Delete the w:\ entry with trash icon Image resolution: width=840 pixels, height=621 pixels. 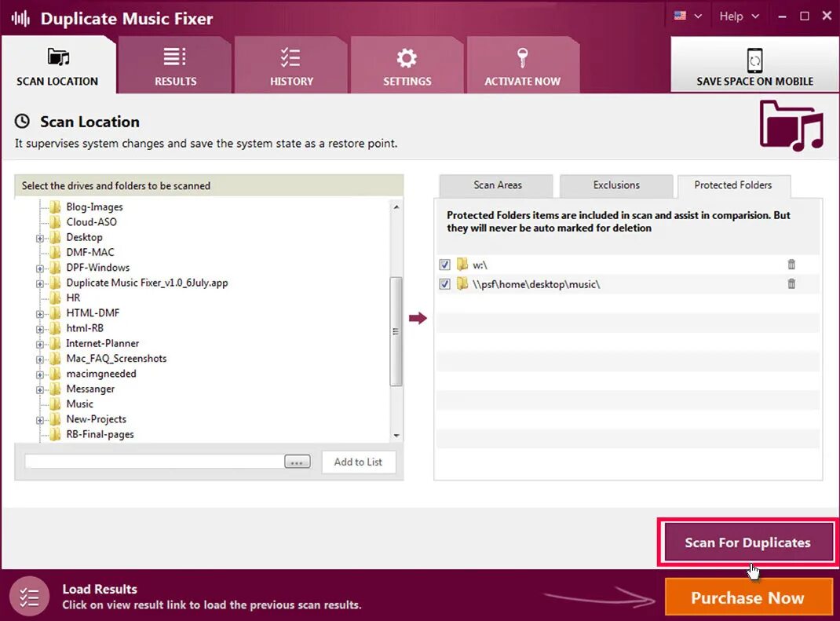click(x=791, y=264)
